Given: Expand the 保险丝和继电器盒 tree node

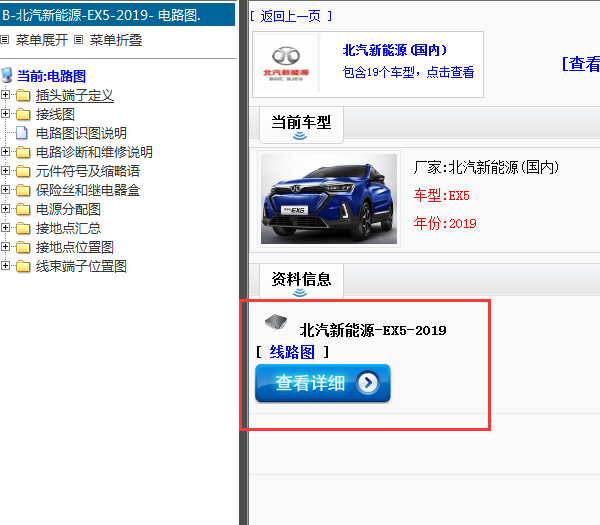Looking at the screenshot, I should tap(5, 189).
